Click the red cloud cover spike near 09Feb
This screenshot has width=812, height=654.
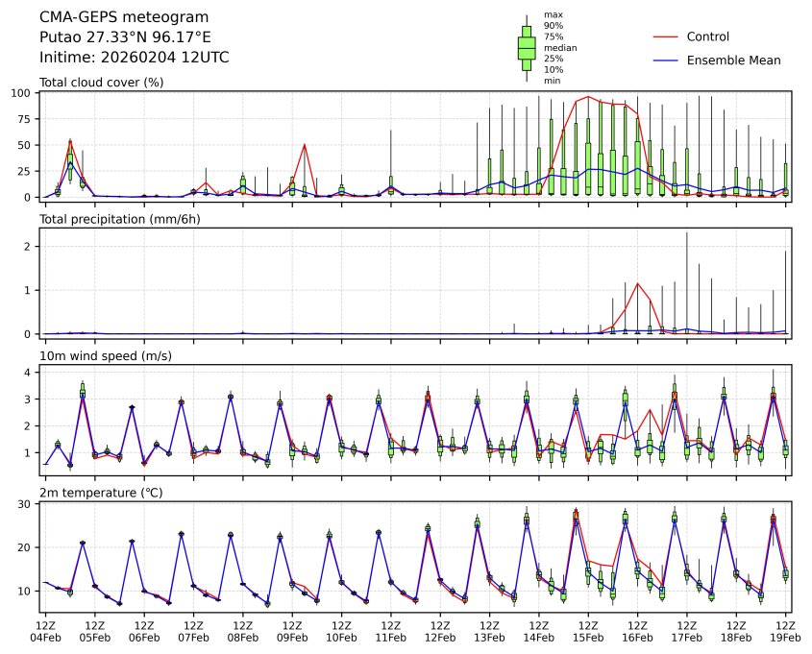tap(305, 145)
